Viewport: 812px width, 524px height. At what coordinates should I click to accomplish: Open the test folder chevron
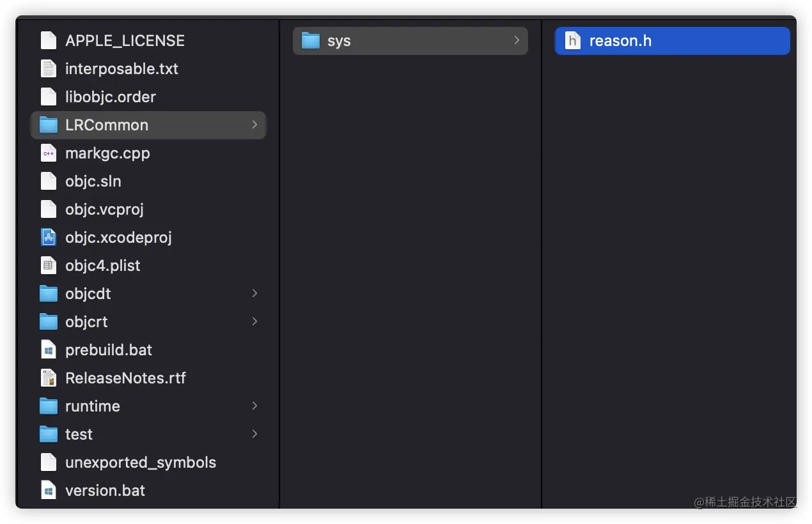[254, 434]
